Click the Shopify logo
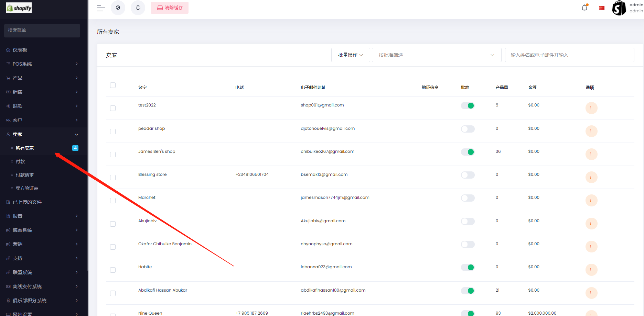Screen dimensions: 644x316 (19, 8)
